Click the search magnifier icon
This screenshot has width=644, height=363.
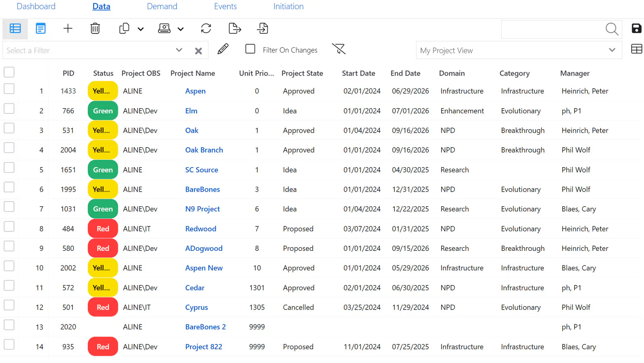coord(612,29)
